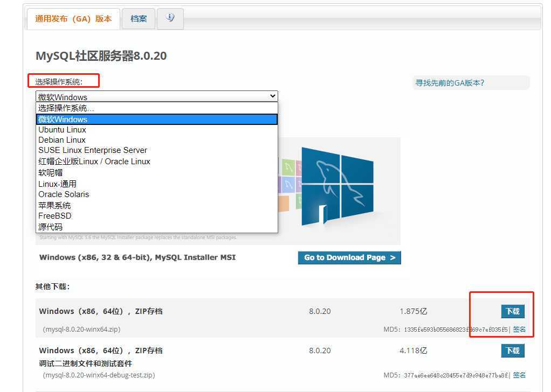
Task: Collapse the 微软Windows operating system combo box
Action: point(157,96)
